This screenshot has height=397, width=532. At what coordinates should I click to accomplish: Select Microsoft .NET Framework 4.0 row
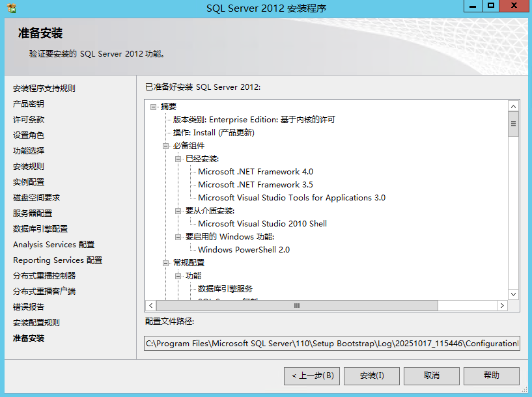coord(255,172)
